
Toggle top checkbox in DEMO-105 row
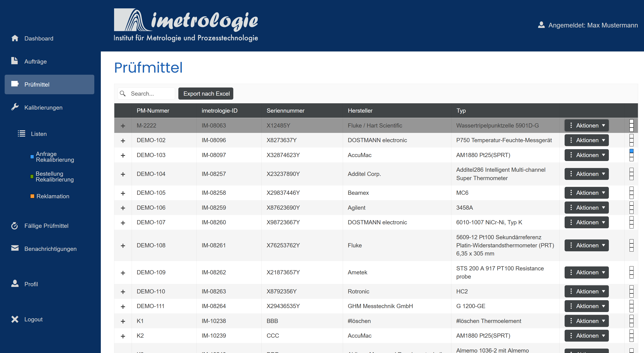pyautogui.click(x=631, y=189)
